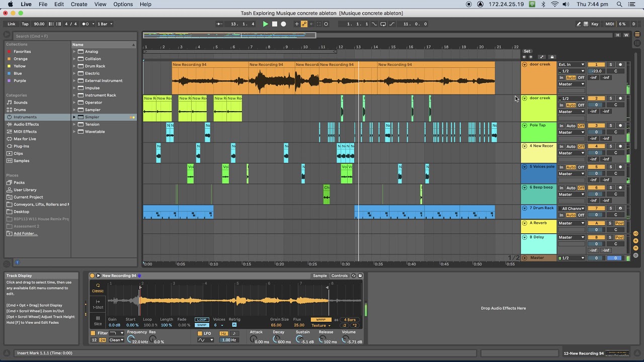Click the Simpler *2 button
The image size is (644, 362).
pyautogui.click(x=354, y=325)
